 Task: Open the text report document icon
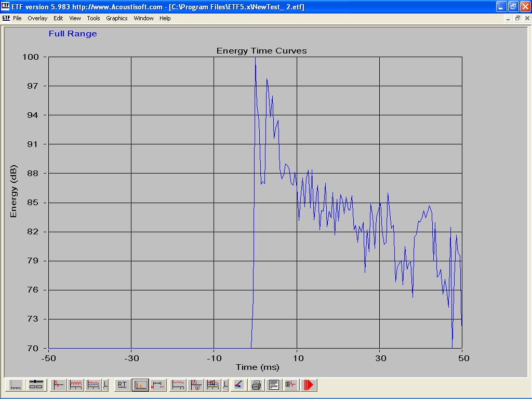click(274, 385)
